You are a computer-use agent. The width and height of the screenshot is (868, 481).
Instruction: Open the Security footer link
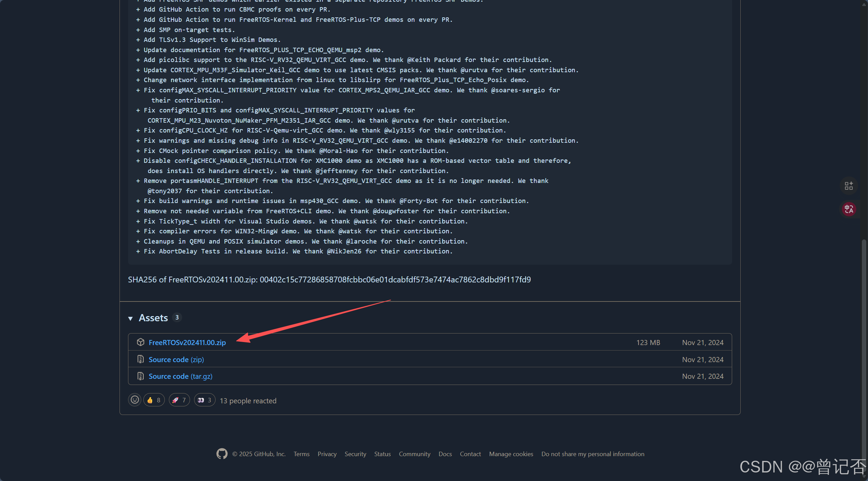pos(355,454)
